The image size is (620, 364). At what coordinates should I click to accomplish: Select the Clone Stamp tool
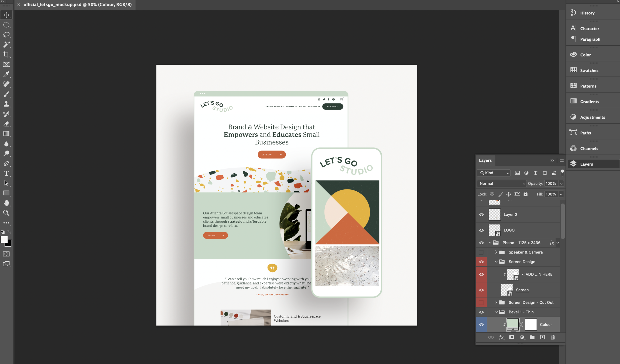point(6,104)
